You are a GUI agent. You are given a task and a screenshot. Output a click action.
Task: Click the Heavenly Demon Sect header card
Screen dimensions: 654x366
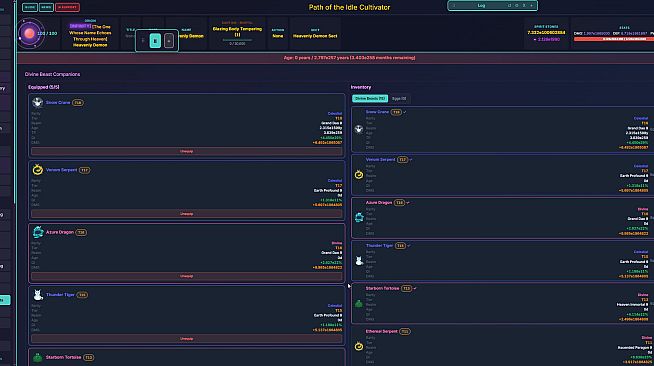(x=315, y=33)
